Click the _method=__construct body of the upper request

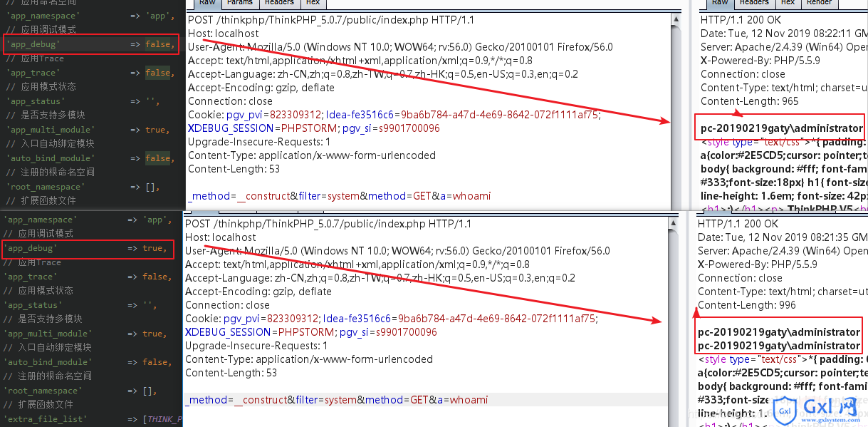coord(340,196)
